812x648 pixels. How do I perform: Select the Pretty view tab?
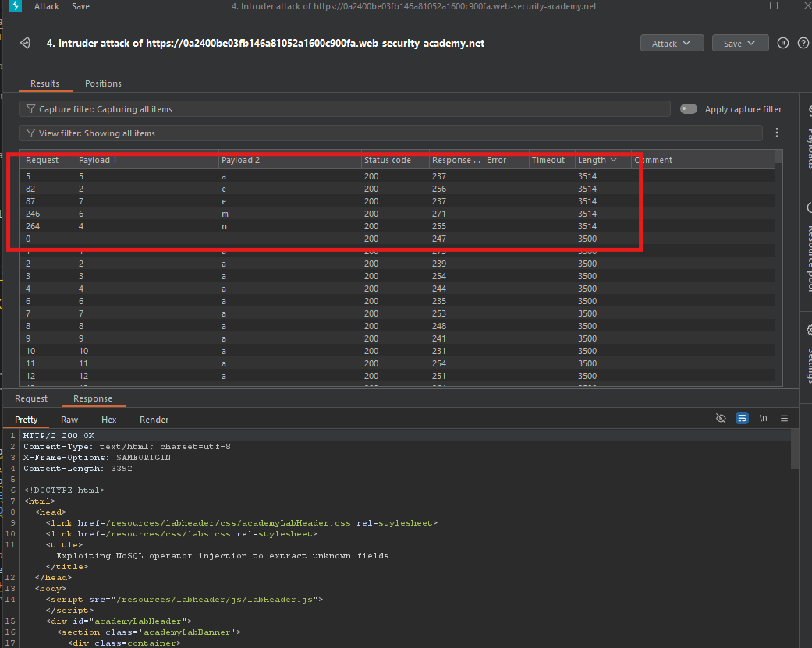point(26,420)
